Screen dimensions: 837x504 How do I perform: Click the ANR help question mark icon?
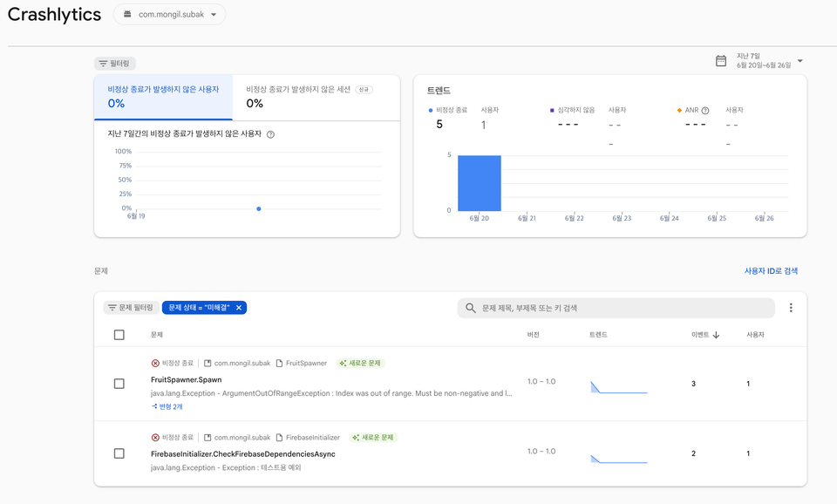point(705,111)
